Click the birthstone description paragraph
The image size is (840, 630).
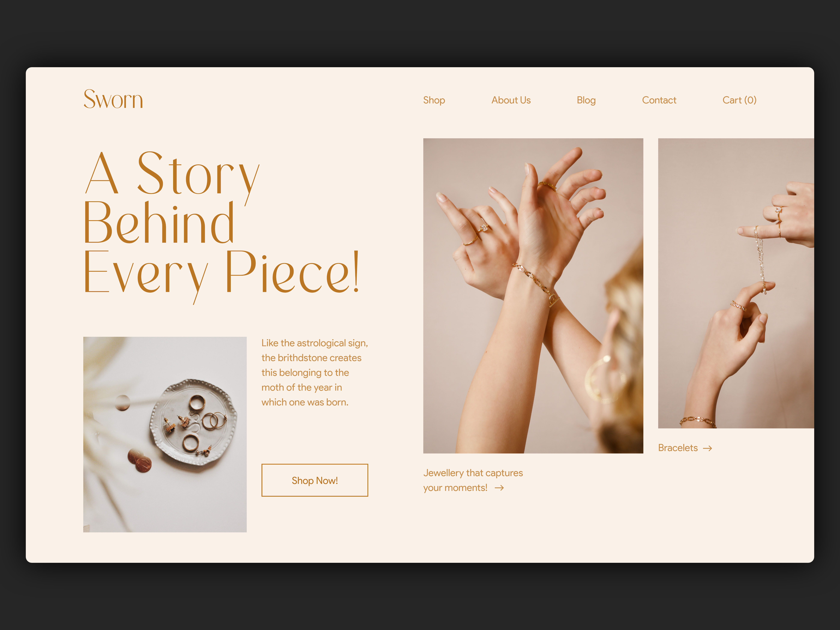[314, 373]
